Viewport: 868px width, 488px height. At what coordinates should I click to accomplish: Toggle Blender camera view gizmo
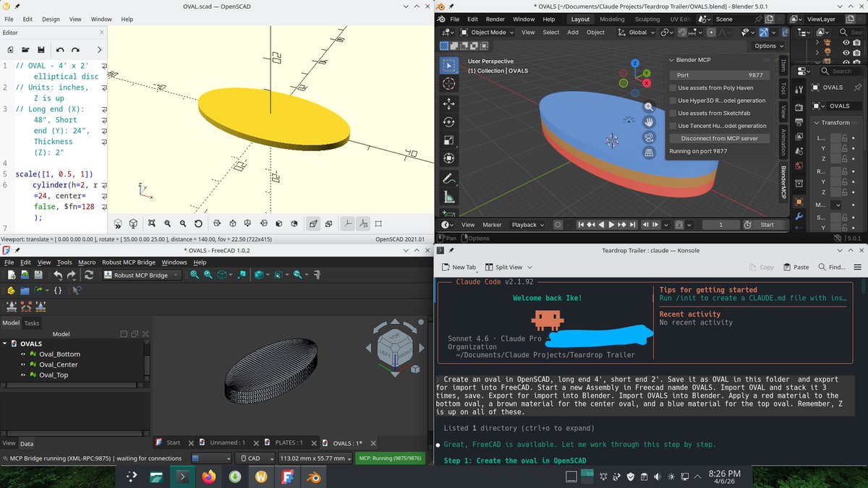[650, 137]
